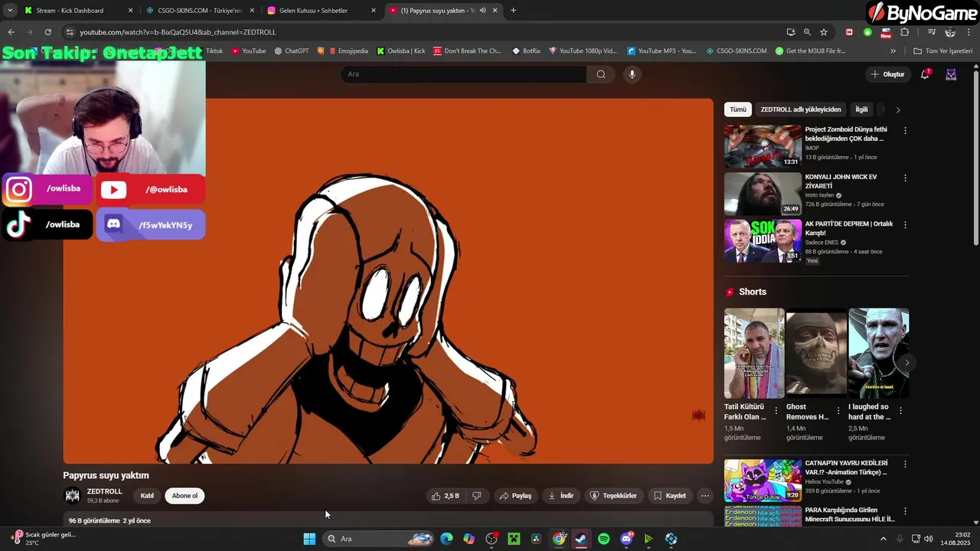The image size is (980, 551).
Task: Expand the bookmarks bar overflow chevron
Action: coord(893,51)
